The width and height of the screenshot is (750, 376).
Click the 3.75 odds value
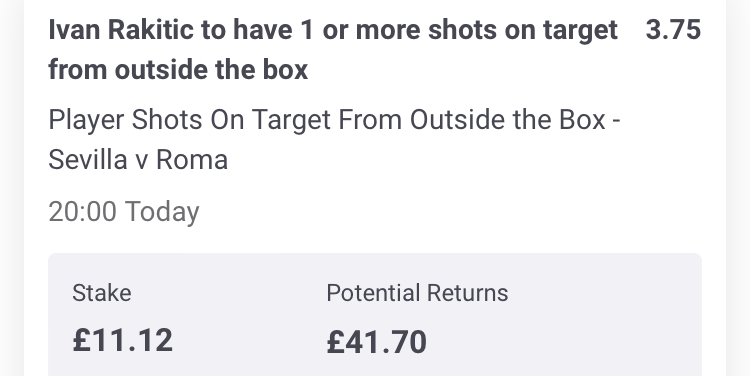[673, 30]
